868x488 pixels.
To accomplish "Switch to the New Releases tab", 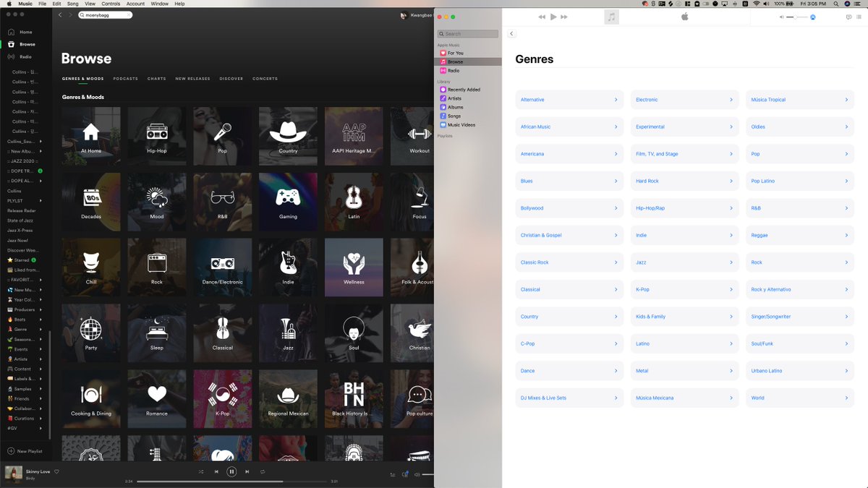I will click(x=192, y=79).
